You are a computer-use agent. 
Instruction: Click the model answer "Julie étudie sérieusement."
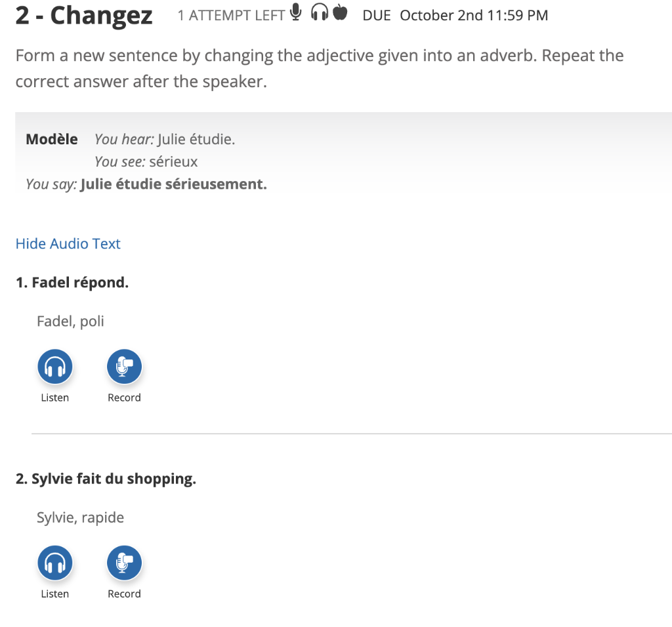pos(173,184)
